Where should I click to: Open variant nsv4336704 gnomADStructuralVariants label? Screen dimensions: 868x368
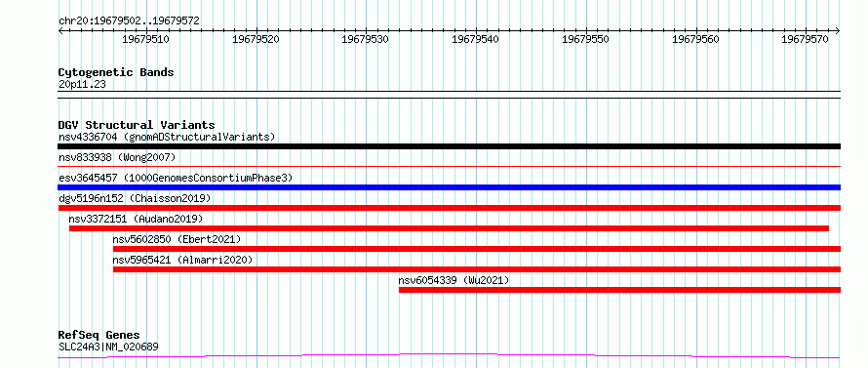coord(167,137)
